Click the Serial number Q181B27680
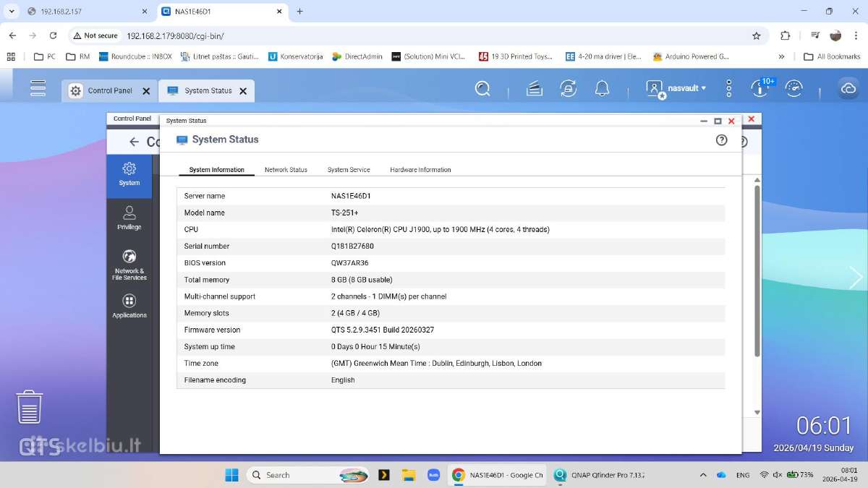Viewport: 868px width, 488px height. 352,247
